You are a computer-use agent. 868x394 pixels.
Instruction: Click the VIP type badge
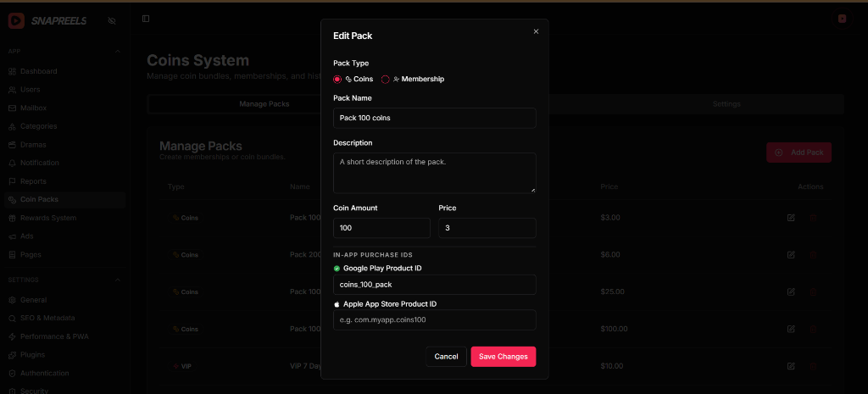pos(182,366)
